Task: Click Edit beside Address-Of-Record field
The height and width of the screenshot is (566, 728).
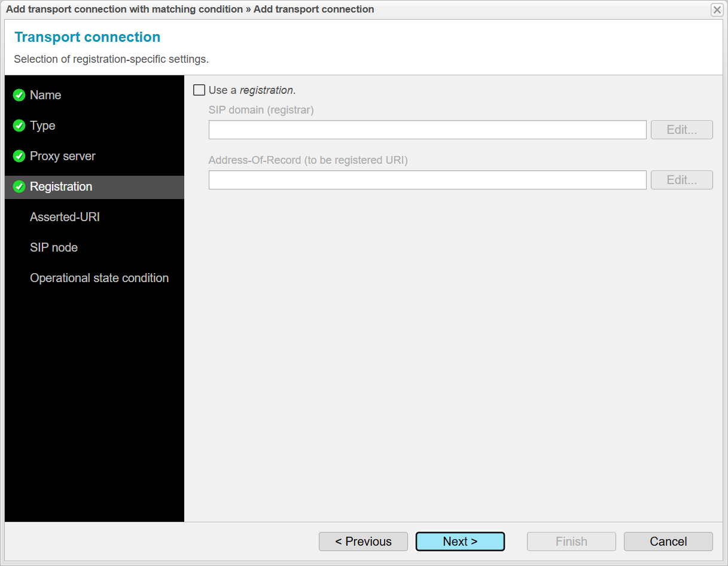Action: pyautogui.click(x=681, y=179)
